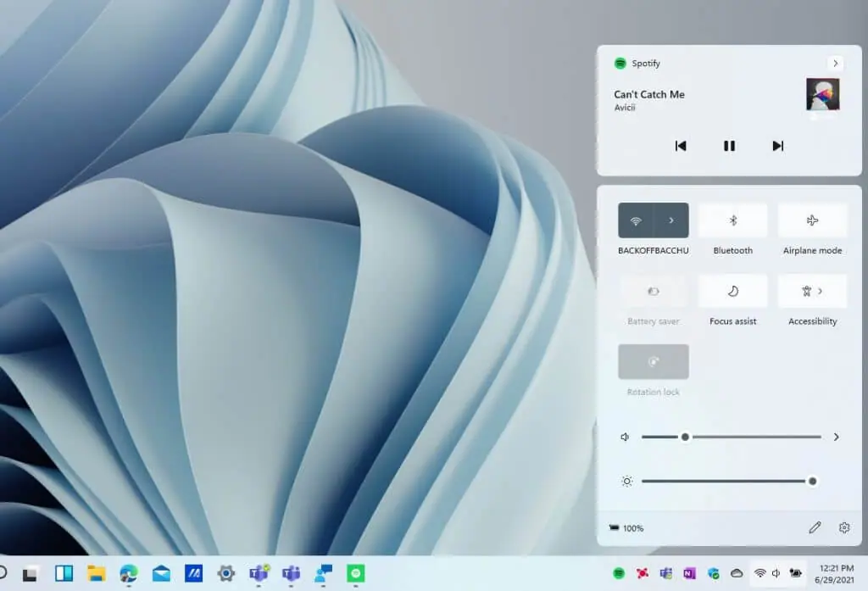Click the red tray icon
868x591 pixels.
[643, 573]
